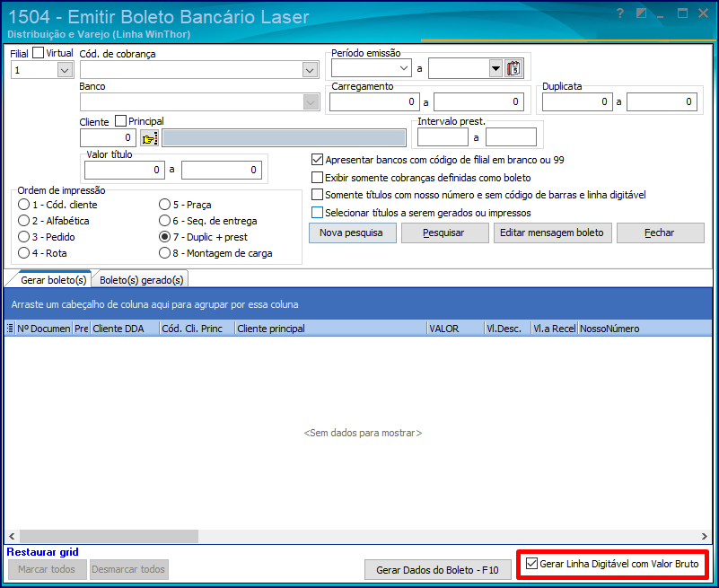Click Intervalo prest. end field
This screenshot has width=719, height=588.
point(512,137)
